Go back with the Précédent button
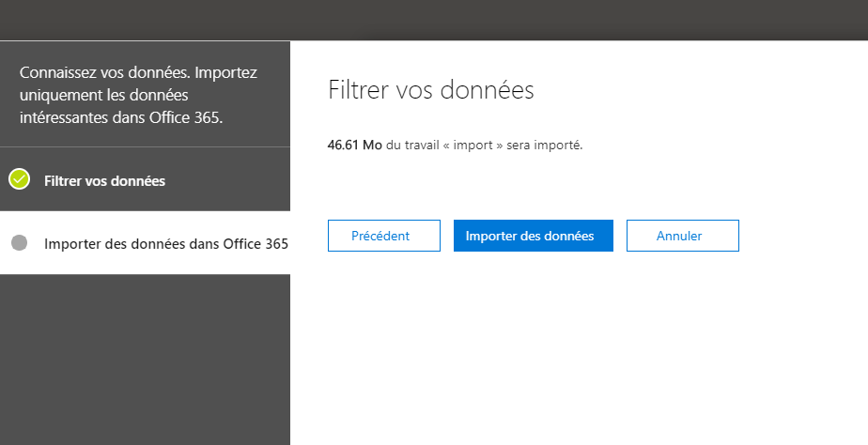Image resolution: width=868 pixels, height=445 pixels. tap(383, 236)
